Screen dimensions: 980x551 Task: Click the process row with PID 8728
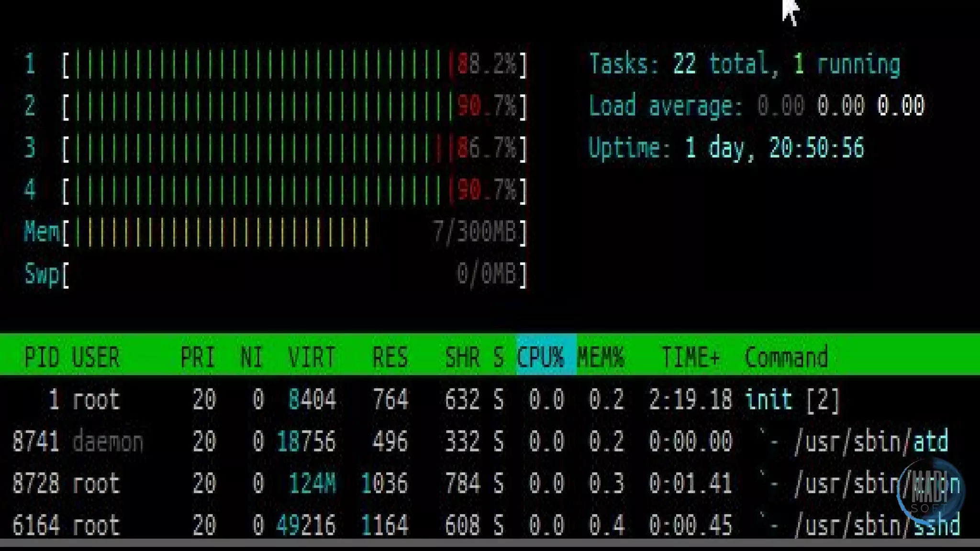click(35, 483)
